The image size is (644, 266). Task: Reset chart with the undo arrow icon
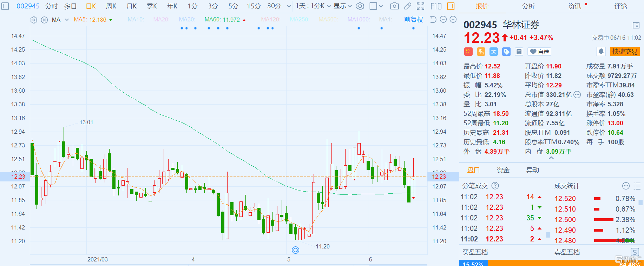(433, 20)
